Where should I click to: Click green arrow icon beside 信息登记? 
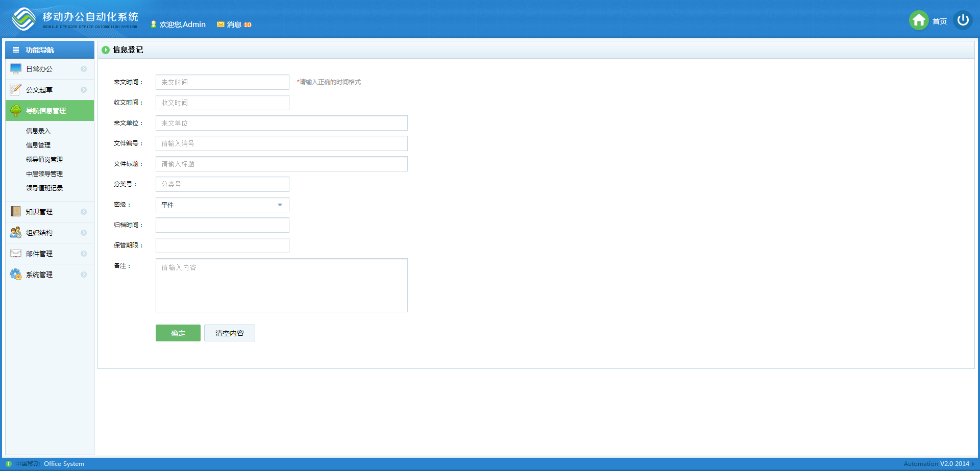point(106,50)
